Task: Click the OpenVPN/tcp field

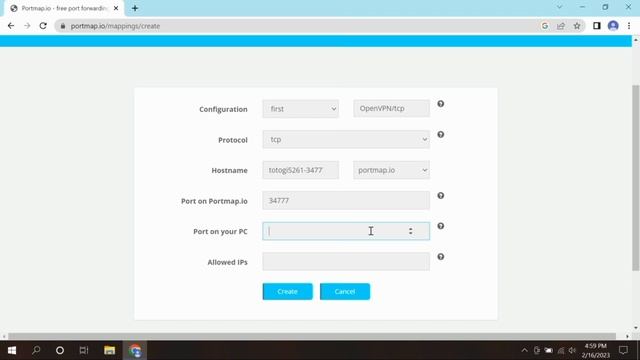Action: pos(391,109)
